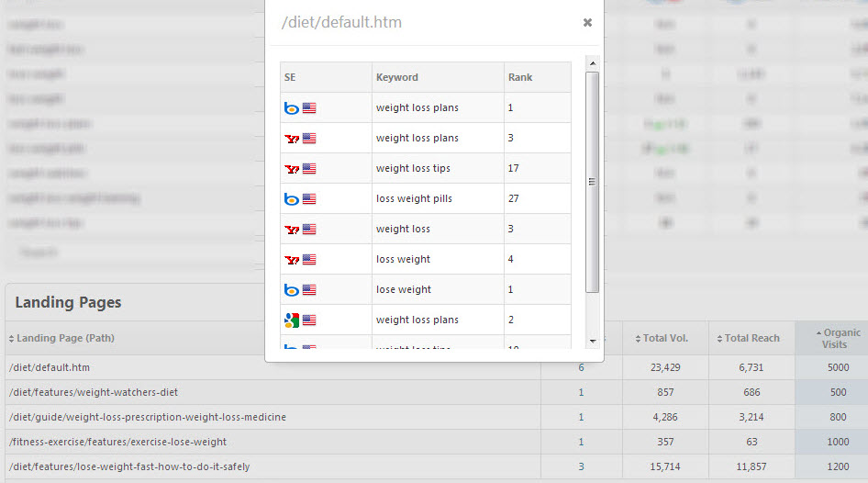Click the US flag in the Google row
868x483 pixels.
309,320
